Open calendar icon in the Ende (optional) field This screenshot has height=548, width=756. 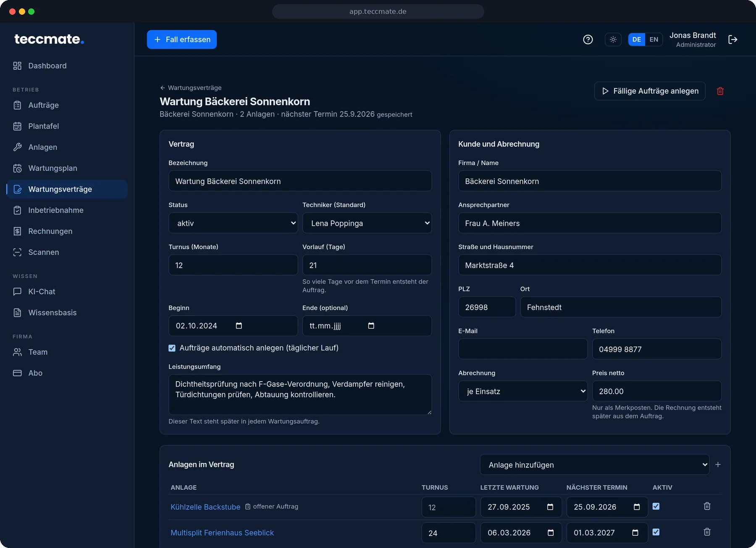tap(371, 326)
